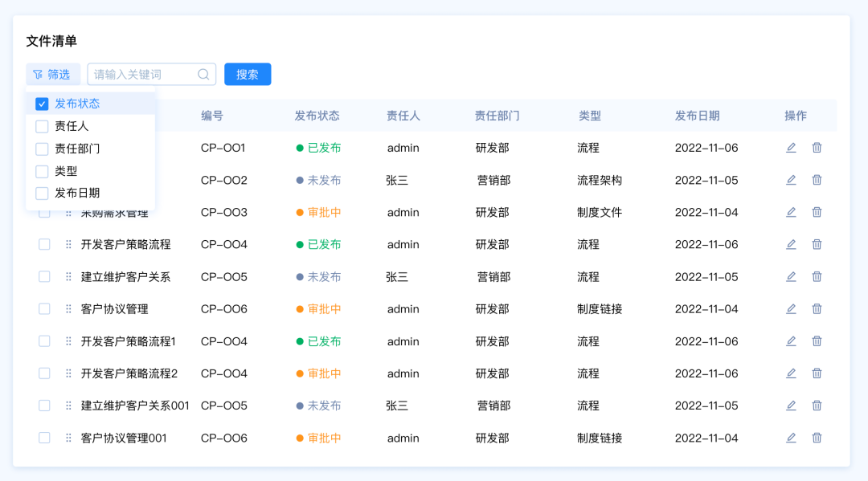Collapse the 筛选 filter dropdown
Viewport: 868px width, 481px height.
(x=53, y=75)
